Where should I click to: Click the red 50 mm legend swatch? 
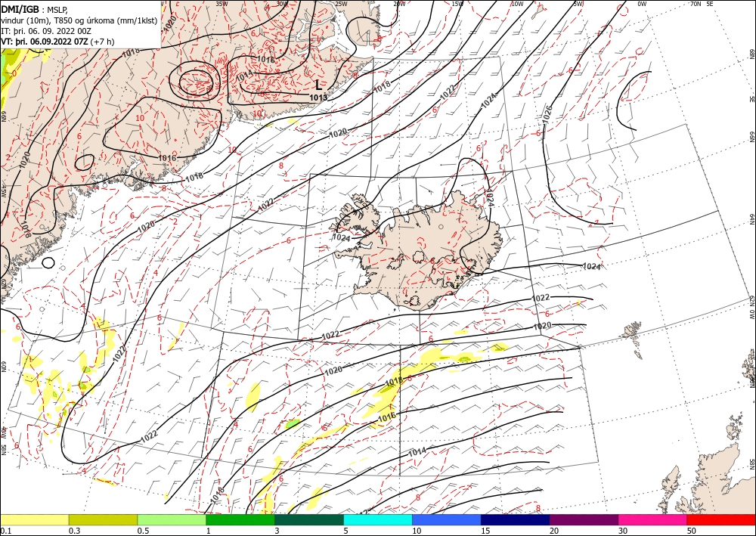[721, 519]
